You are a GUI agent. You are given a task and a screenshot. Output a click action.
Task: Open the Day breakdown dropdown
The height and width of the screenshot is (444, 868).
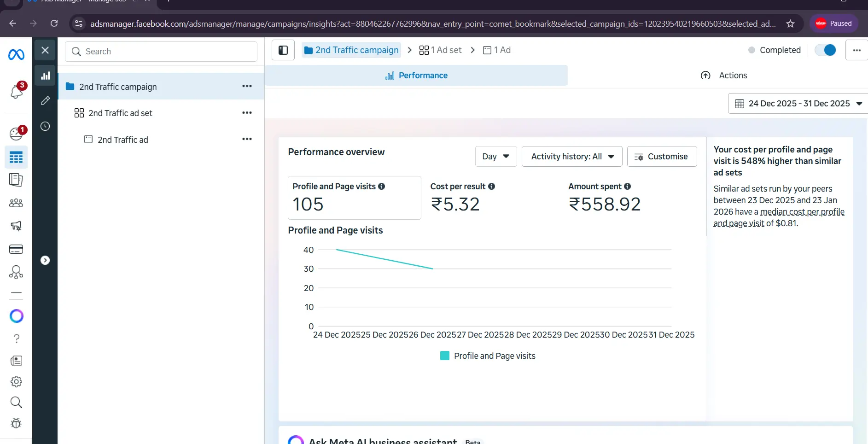click(495, 157)
